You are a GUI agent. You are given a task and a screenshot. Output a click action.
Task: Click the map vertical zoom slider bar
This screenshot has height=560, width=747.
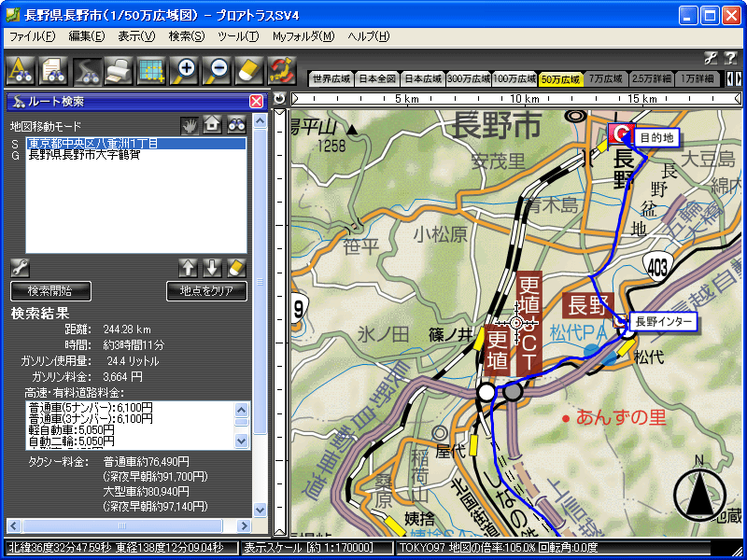tap(279, 322)
